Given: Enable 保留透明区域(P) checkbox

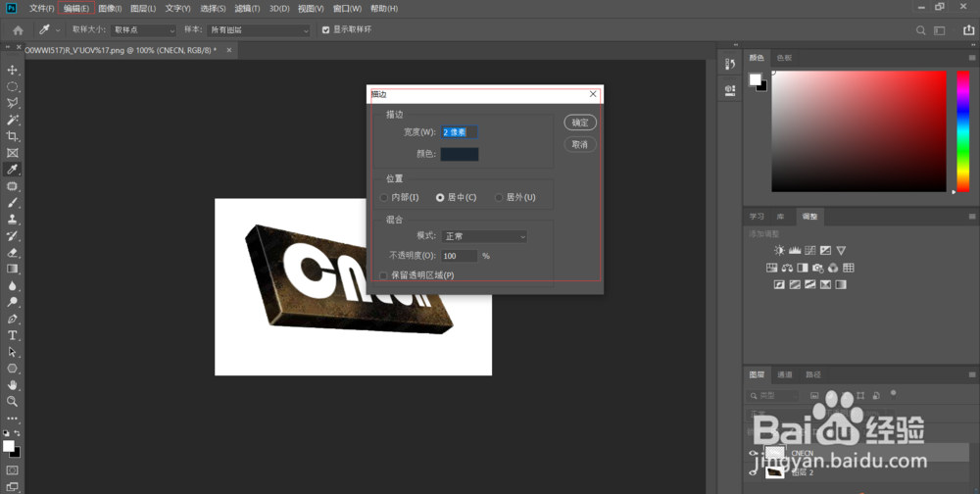Looking at the screenshot, I should [x=384, y=275].
